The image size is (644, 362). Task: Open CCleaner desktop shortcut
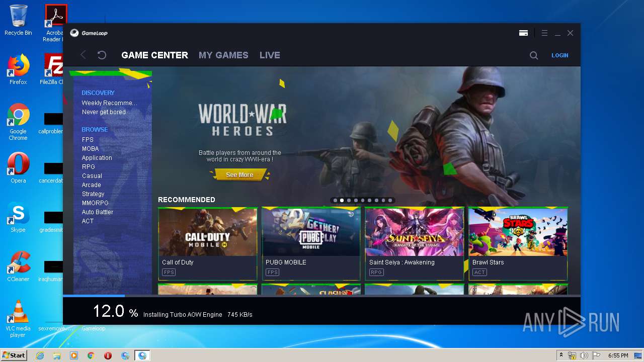point(18,266)
